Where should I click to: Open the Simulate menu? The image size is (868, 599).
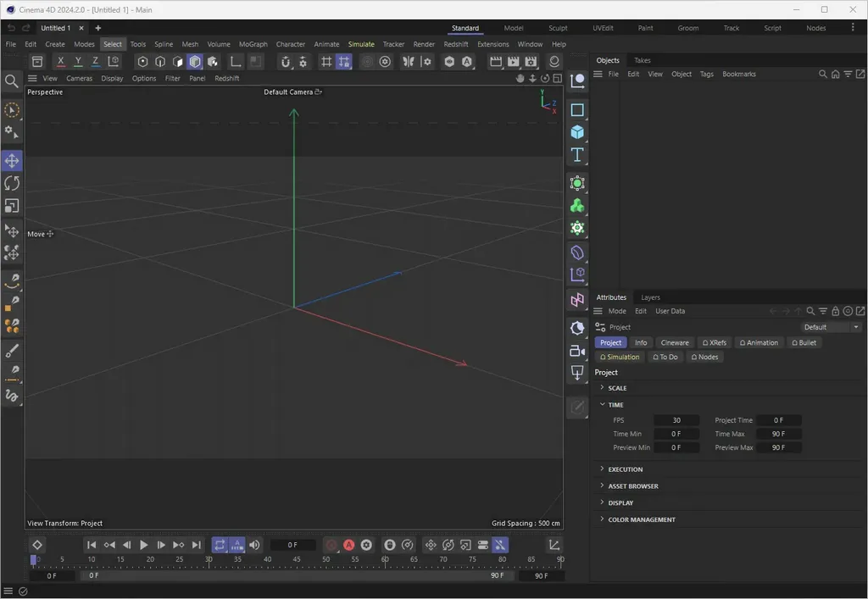click(x=361, y=44)
